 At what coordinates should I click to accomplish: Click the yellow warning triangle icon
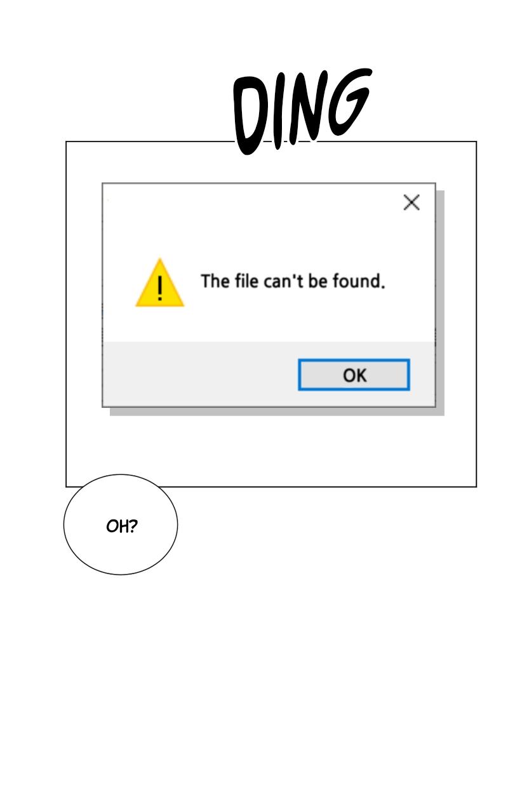pyautogui.click(x=159, y=283)
